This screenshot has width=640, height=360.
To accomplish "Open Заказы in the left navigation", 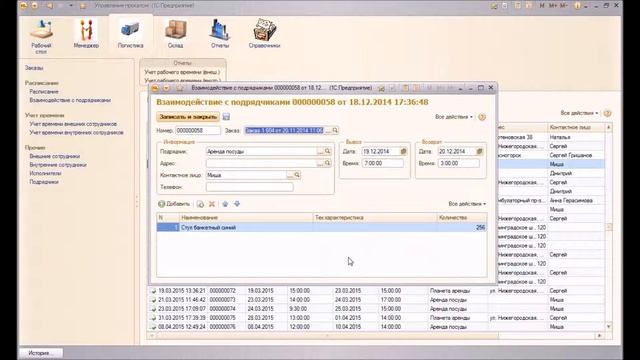I will pyautogui.click(x=34, y=68).
